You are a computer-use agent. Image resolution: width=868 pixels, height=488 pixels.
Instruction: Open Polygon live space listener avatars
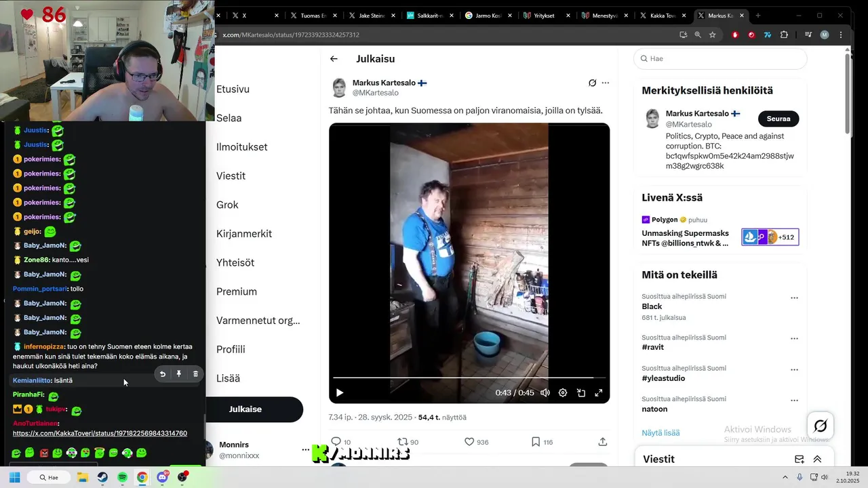click(x=770, y=237)
